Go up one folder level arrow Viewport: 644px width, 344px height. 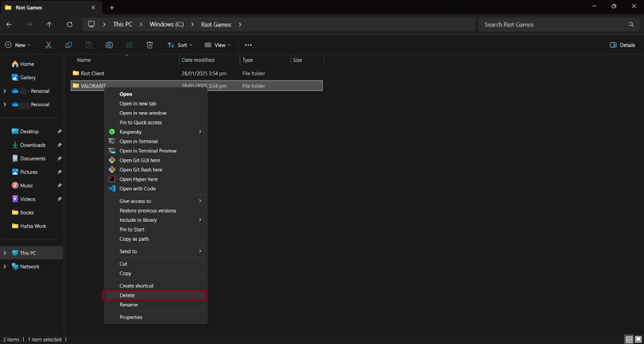click(49, 25)
